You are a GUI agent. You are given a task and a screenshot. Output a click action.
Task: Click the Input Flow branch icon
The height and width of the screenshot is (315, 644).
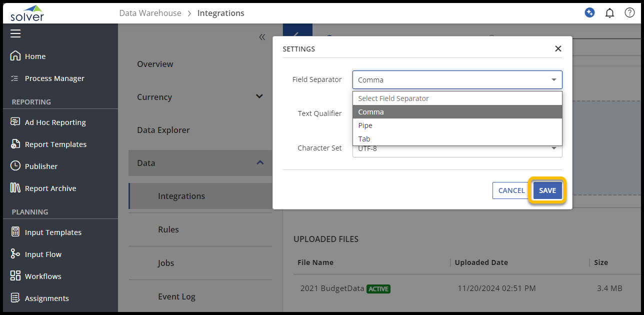click(x=15, y=254)
